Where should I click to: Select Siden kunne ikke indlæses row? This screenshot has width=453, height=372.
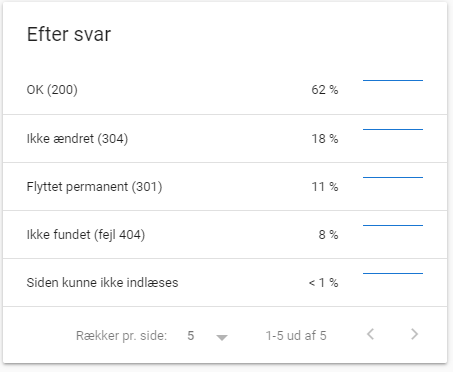(x=225, y=283)
